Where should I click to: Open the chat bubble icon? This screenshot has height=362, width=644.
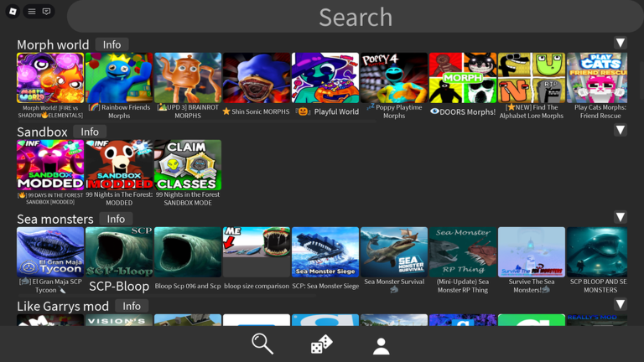pyautogui.click(x=46, y=12)
